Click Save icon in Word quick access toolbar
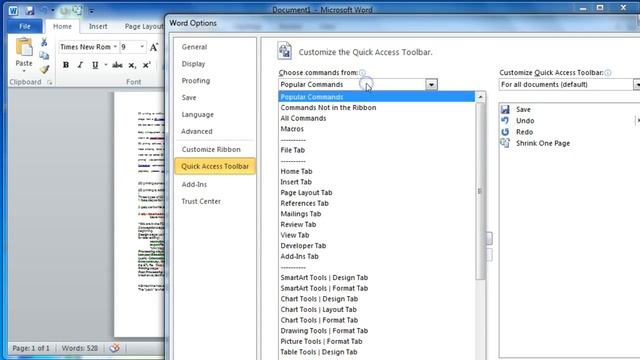640x360 pixels. tap(29, 11)
